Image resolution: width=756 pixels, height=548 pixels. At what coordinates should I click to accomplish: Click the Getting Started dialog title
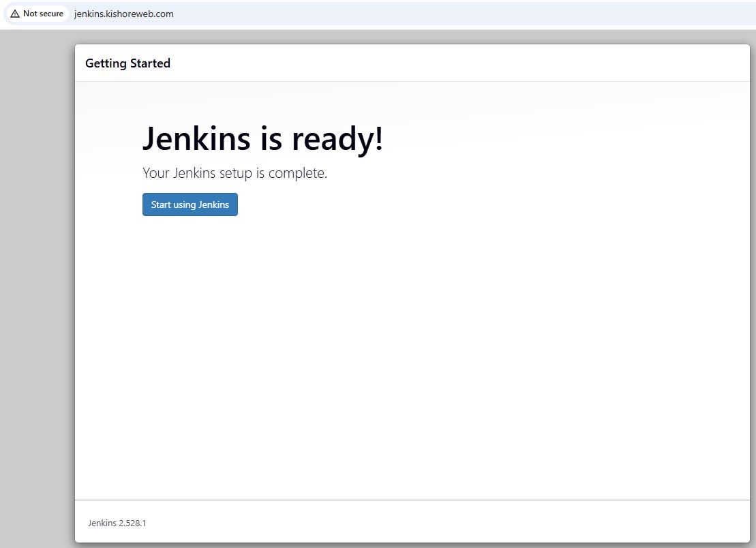(127, 63)
